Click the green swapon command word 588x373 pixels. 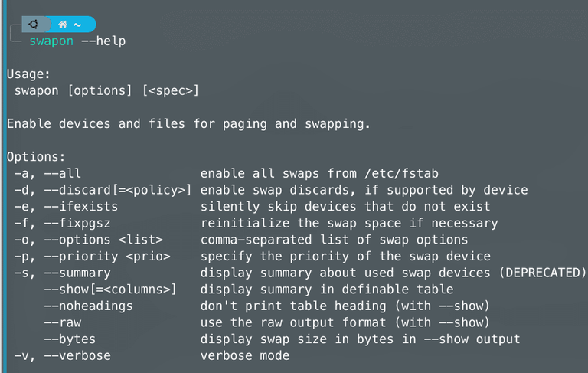click(x=51, y=41)
